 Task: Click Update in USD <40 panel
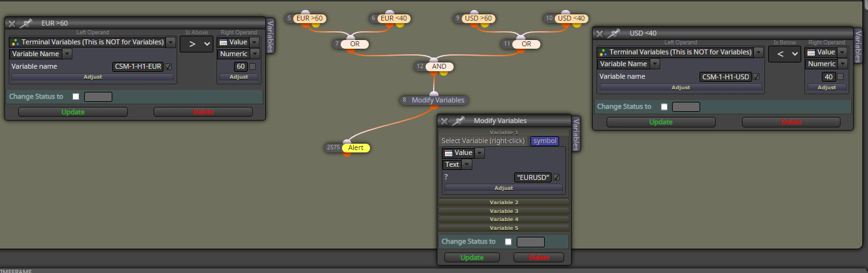coord(661,122)
